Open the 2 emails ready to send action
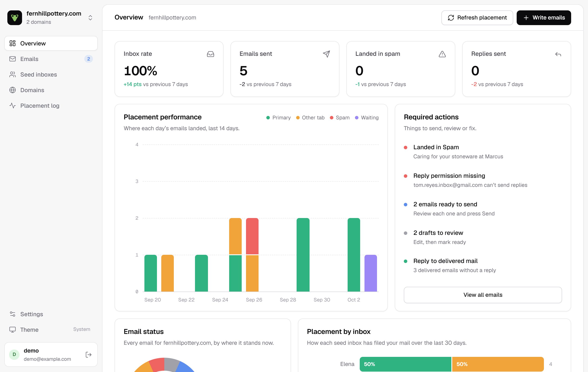 pyautogui.click(x=483, y=209)
